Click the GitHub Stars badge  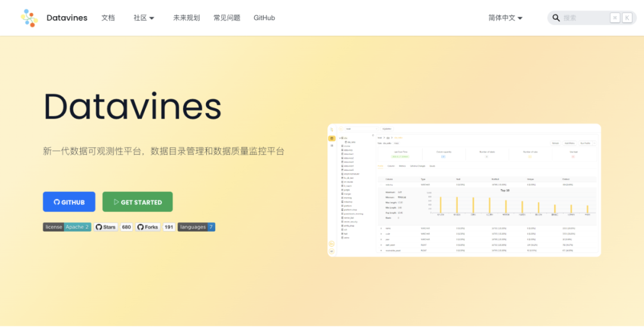pos(106,227)
